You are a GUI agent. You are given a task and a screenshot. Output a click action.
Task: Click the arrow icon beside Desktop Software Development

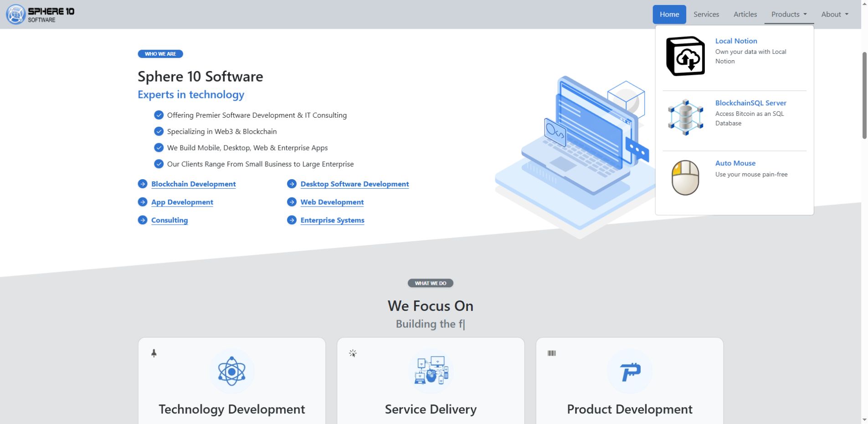click(292, 184)
